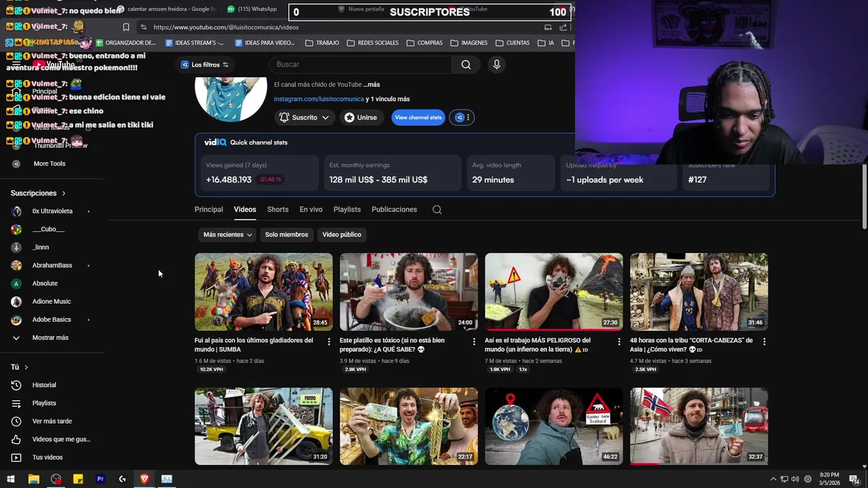
Task: Open IDEAS STREAM'S bookmark
Action: [x=194, y=43]
